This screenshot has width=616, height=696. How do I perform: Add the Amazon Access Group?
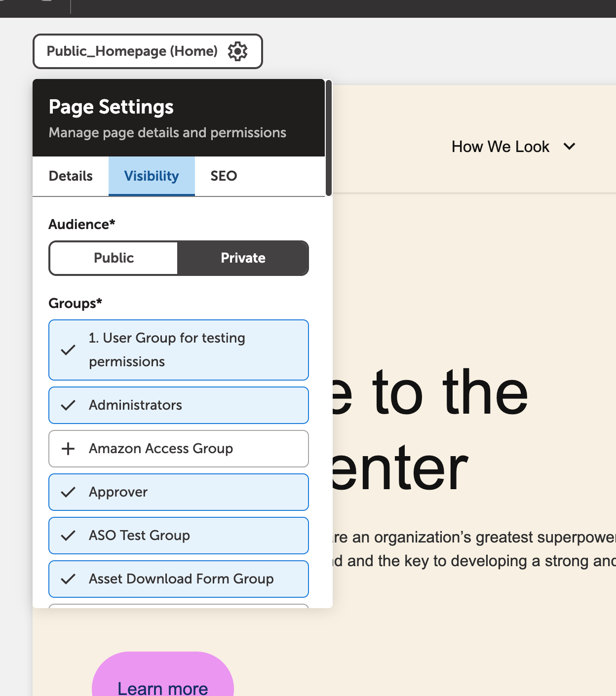click(179, 449)
